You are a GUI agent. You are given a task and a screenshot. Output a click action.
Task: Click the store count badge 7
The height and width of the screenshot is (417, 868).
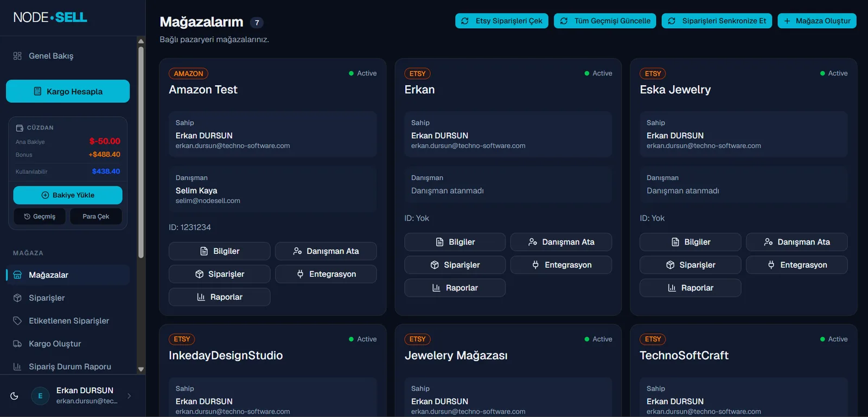pos(257,22)
